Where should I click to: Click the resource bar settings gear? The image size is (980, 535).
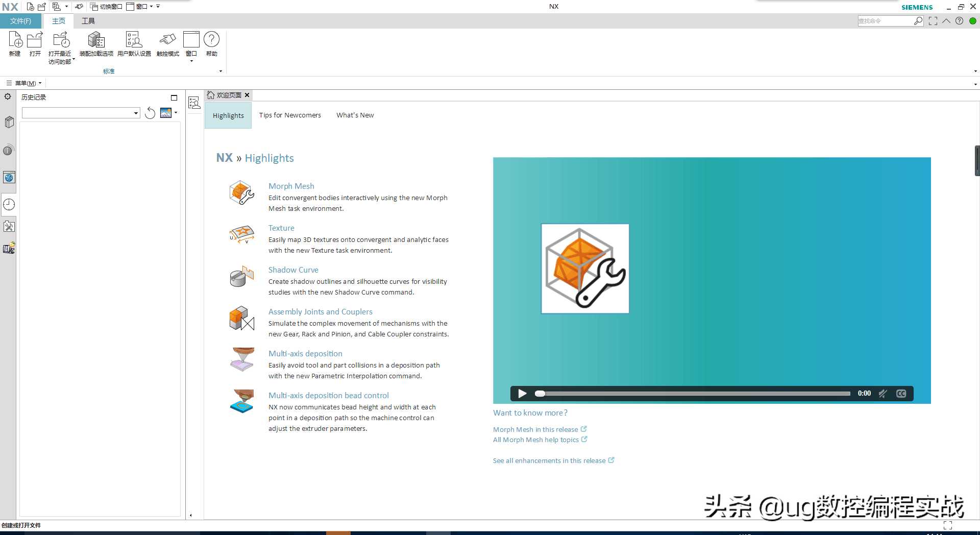(8, 96)
